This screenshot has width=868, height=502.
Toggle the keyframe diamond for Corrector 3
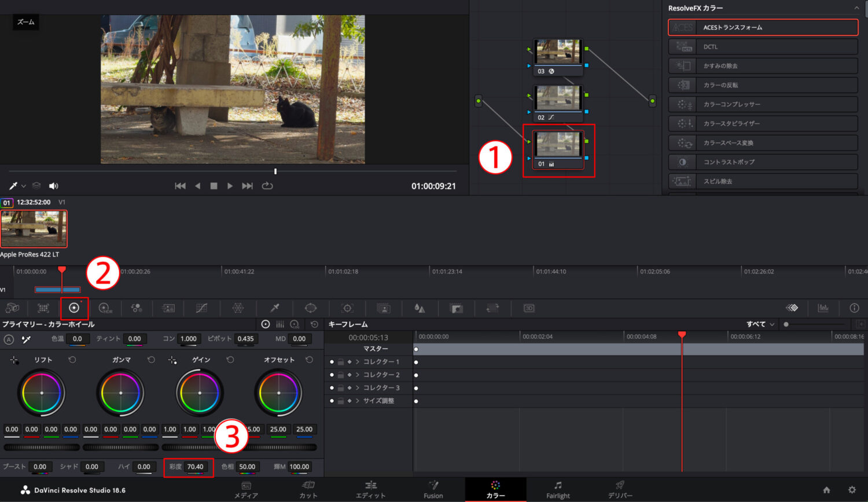[350, 388]
